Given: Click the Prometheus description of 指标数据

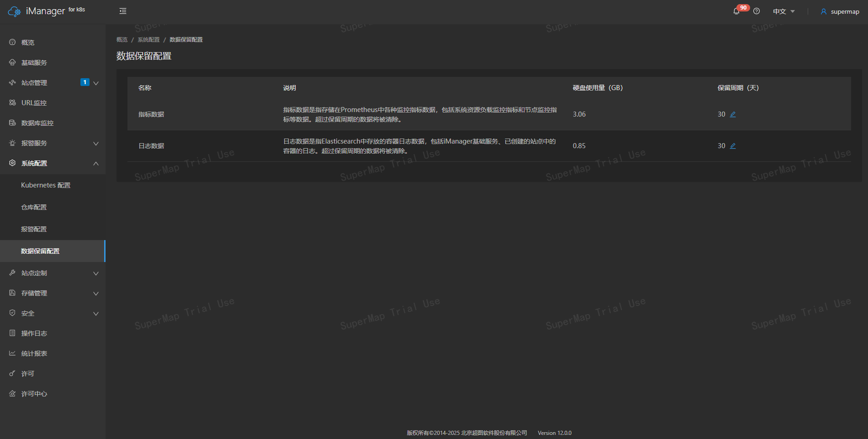Looking at the screenshot, I should pyautogui.click(x=420, y=114).
